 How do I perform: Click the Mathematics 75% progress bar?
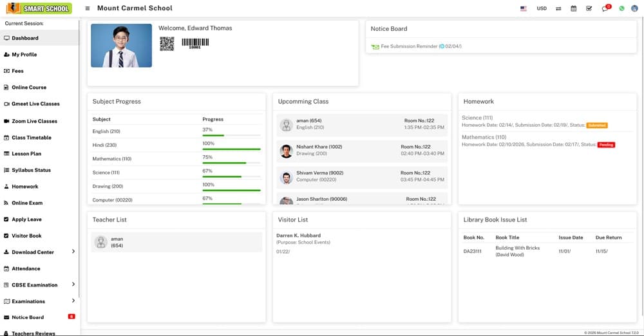click(x=231, y=163)
